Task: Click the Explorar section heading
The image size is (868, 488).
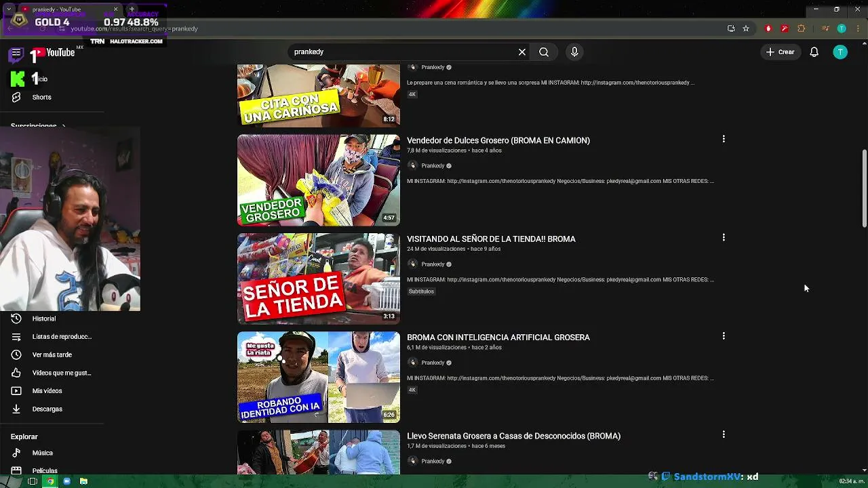Action: (x=24, y=436)
